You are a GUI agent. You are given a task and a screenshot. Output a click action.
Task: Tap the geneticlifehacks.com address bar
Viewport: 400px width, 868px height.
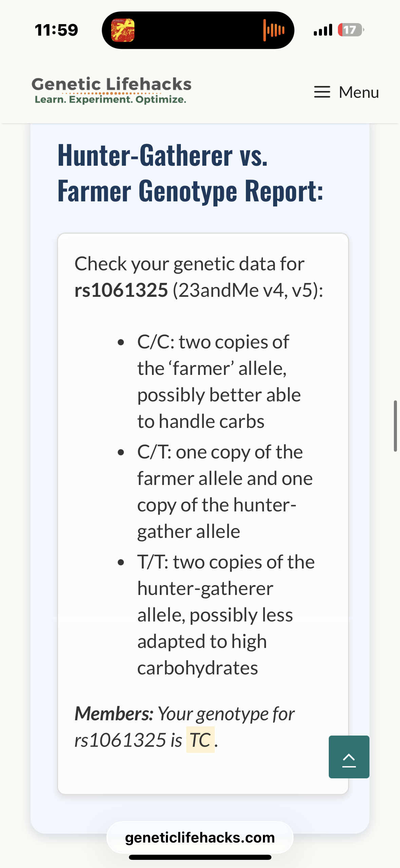pos(200,837)
